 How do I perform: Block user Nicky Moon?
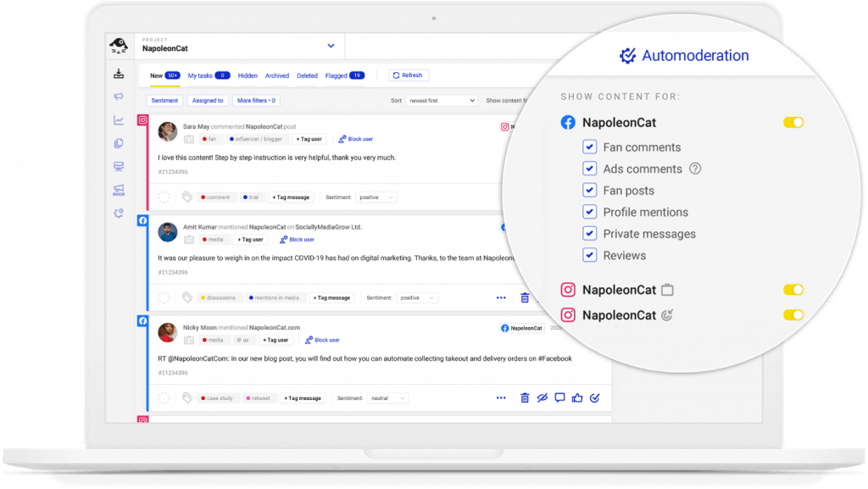(322, 340)
